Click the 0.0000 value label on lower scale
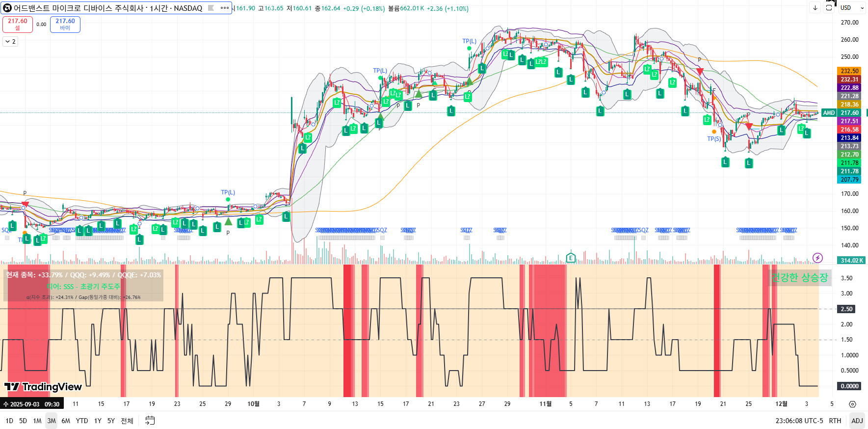The width and height of the screenshot is (868, 429). coord(849,386)
